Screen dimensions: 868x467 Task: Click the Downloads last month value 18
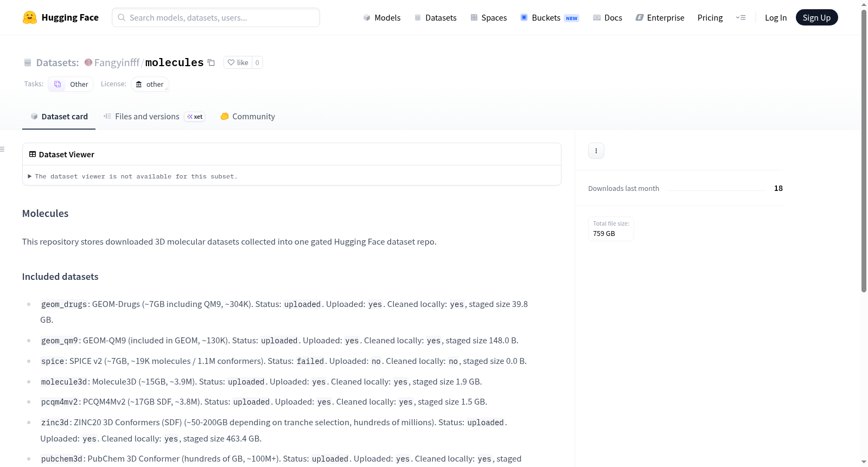(778, 188)
